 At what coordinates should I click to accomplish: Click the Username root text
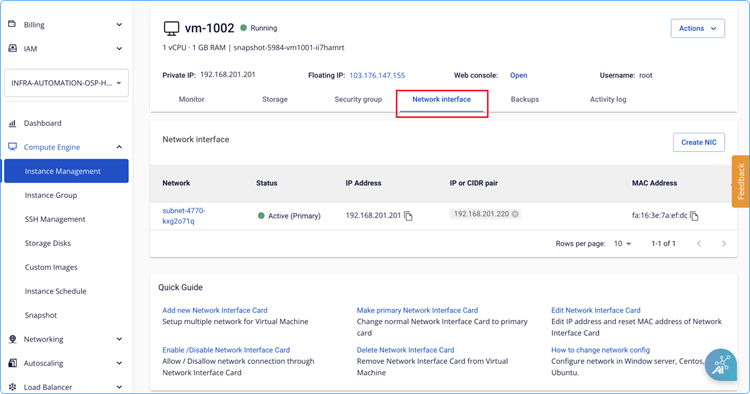[x=646, y=76]
